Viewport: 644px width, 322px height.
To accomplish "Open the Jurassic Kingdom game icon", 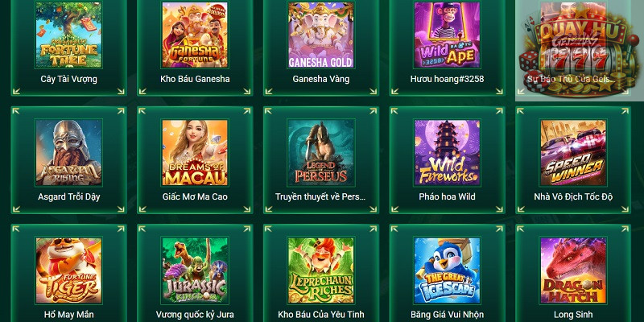I will click(x=195, y=270).
